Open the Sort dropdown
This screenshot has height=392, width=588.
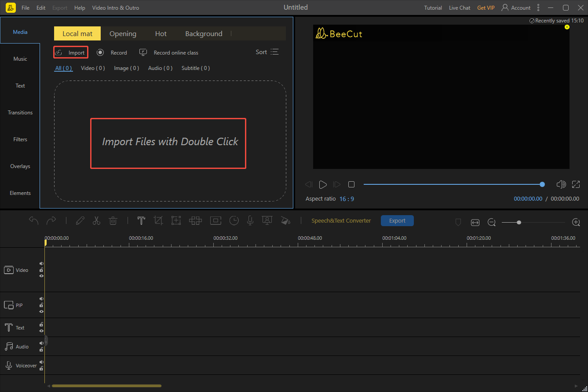[267, 51]
